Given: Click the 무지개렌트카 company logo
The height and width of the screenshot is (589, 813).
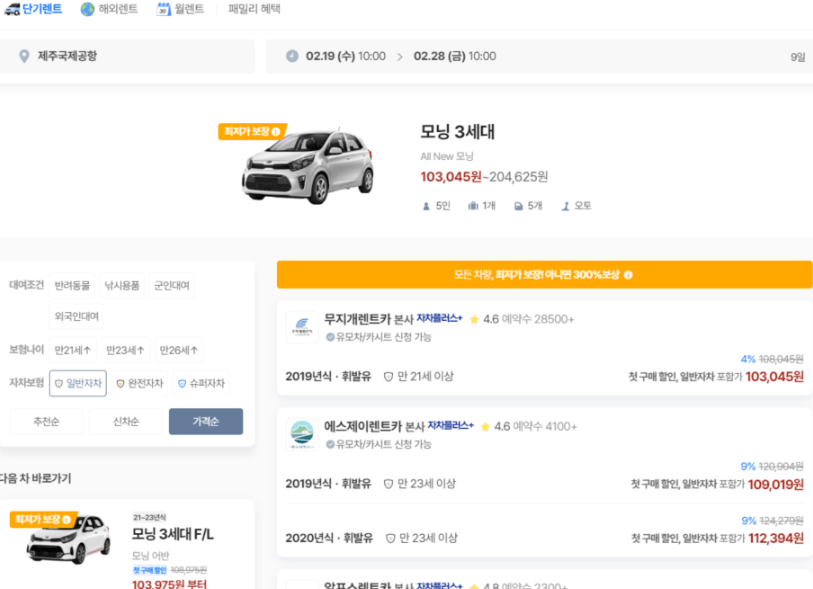Looking at the screenshot, I should (302, 327).
